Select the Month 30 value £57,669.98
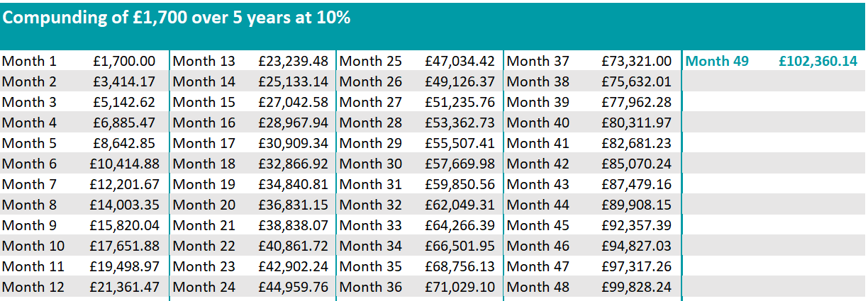This screenshot has width=868, height=301. pos(460,164)
